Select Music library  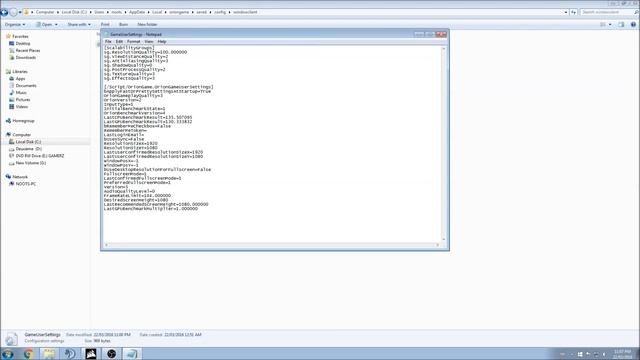click(x=21, y=93)
